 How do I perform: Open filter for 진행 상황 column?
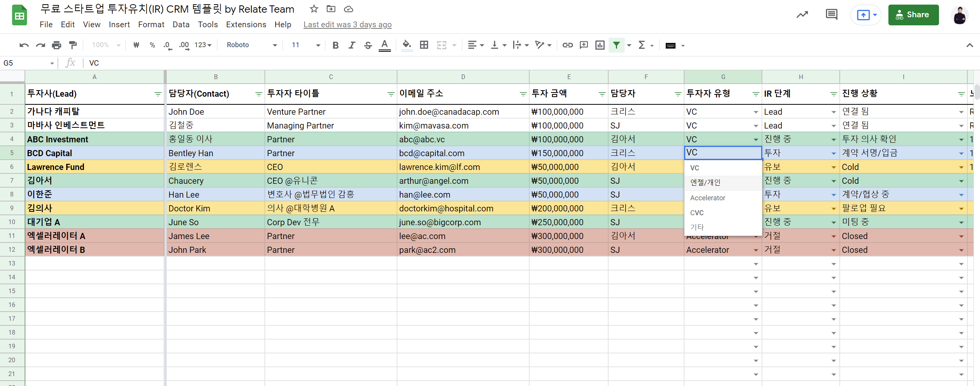pos(961,94)
